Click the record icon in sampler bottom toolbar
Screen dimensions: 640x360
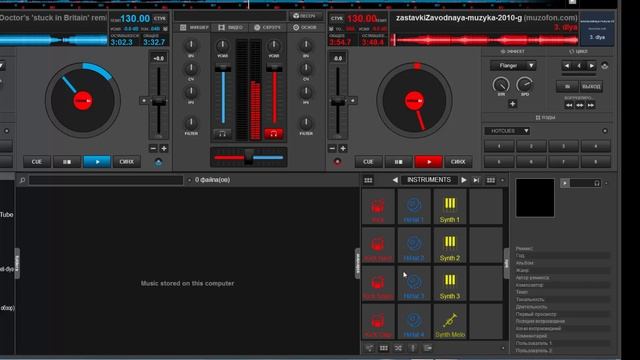413,348
